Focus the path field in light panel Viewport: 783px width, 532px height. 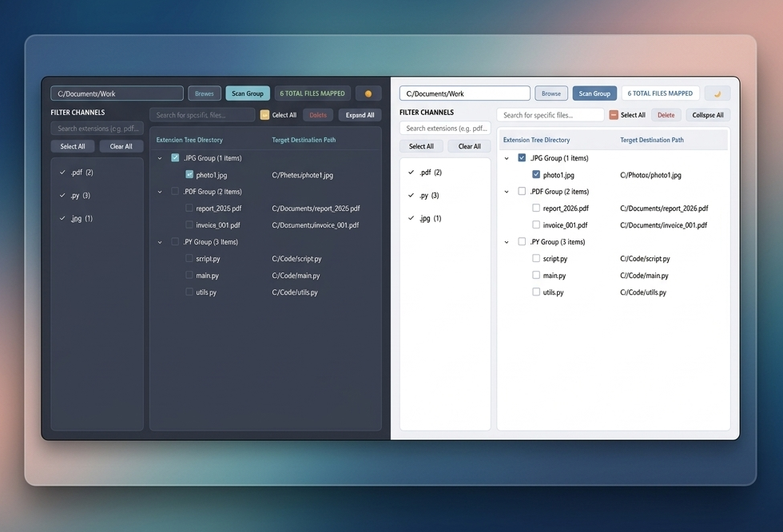465,93
